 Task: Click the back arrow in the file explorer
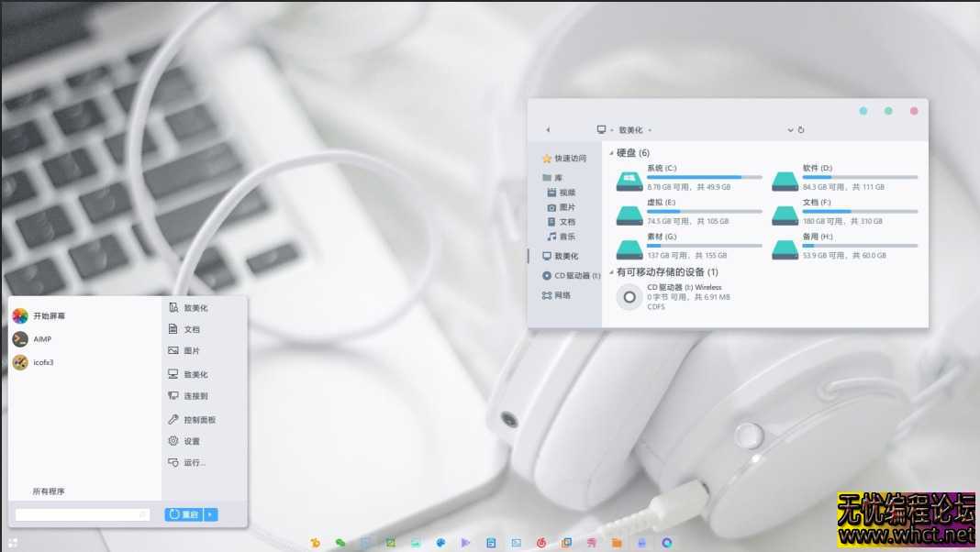(547, 129)
